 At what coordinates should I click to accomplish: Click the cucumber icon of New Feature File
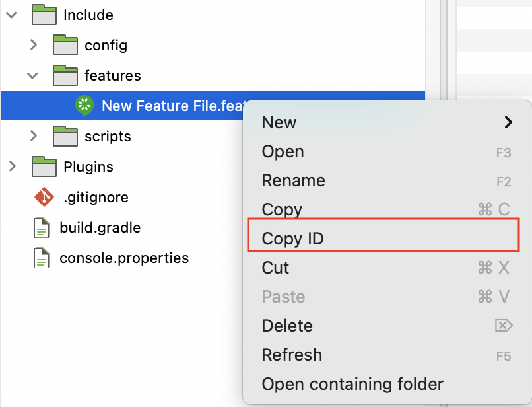(84, 106)
